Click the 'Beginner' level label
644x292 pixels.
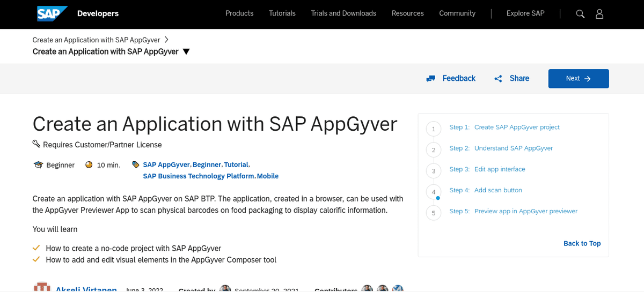point(61,165)
